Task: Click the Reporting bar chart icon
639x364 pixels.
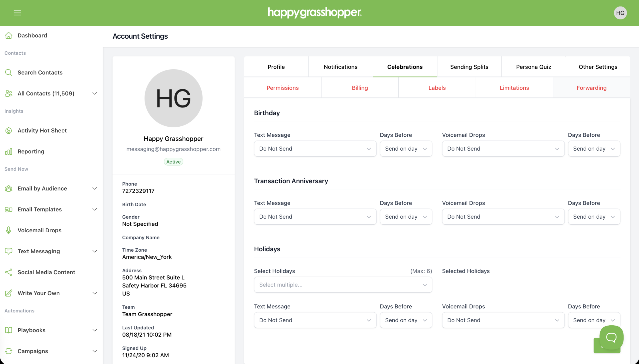Action: pos(8,152)
